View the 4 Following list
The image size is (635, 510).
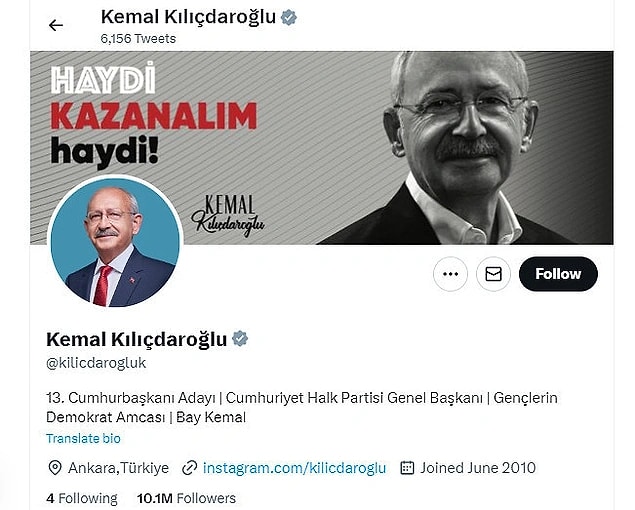82,498
